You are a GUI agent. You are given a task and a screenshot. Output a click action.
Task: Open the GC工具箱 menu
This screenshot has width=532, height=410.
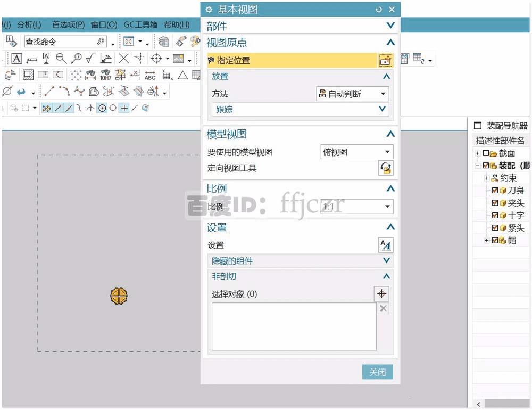(141, 24)
